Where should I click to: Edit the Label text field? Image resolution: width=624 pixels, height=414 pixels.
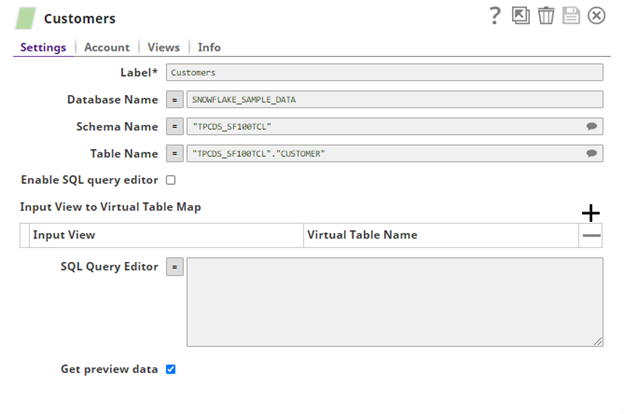coord(384,72)
